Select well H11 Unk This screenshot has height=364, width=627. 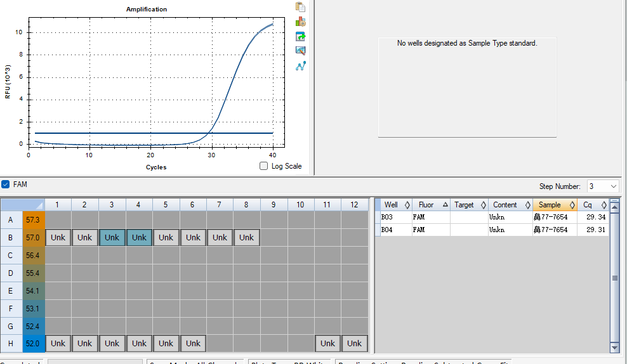327,343
